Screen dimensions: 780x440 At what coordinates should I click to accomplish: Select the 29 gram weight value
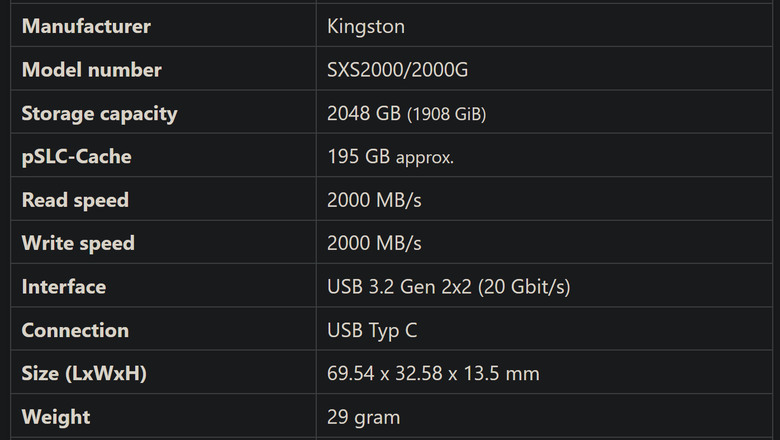tap(364, 418)
